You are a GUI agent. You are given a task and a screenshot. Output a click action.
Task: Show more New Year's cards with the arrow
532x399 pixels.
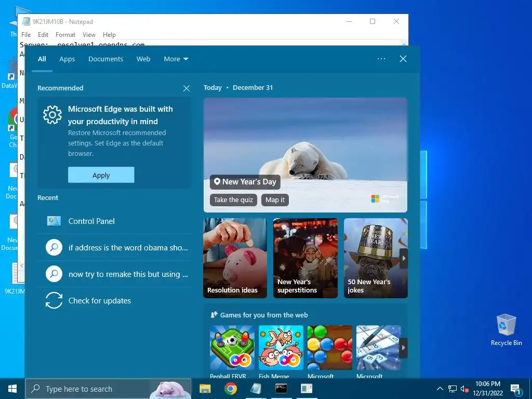point(403,258)
